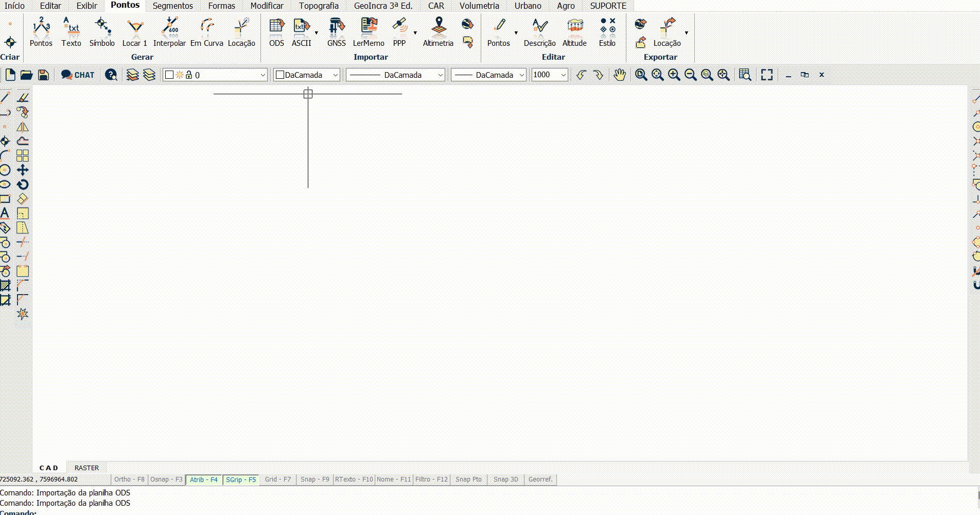Open the RASTER tab
The height and width of the screenshot is (515, 980).
click(x=86, y=468)
